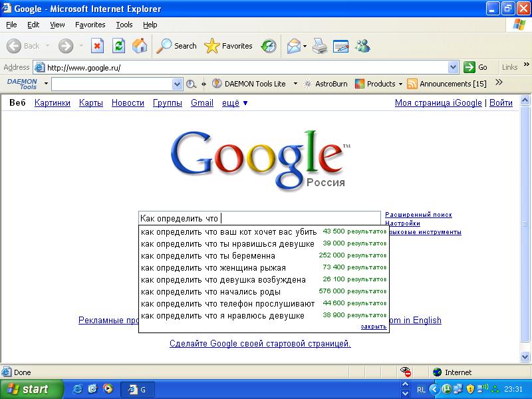
Task: Click the Back navigation button
Action: (x=23, y=46)
